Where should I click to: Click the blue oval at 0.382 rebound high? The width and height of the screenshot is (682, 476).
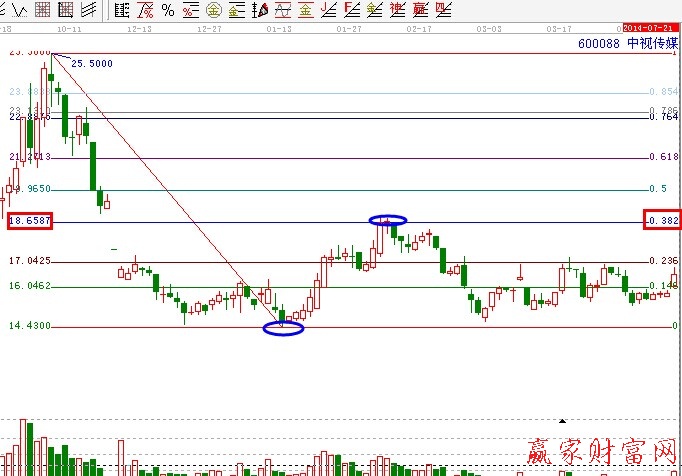tap(388, 220)
